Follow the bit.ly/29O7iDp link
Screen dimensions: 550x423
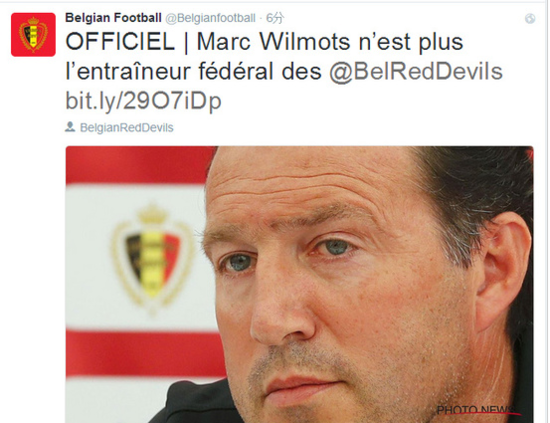point(143,101)
